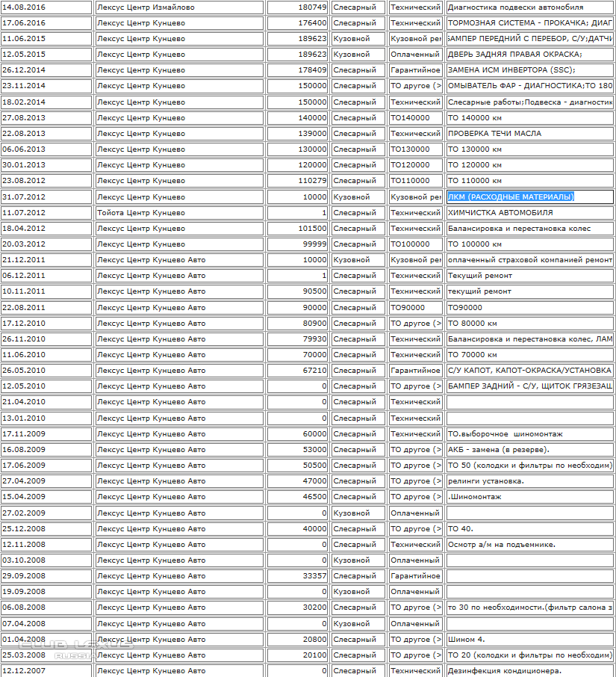Click mileage value 90500
Image resolution: width=616 pixels, height=677 pixels.
click(x=298, y=291)
